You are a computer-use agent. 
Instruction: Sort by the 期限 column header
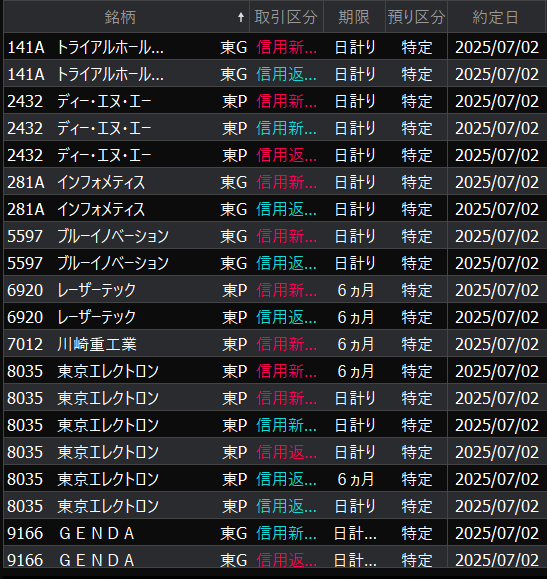click(354, 17)
